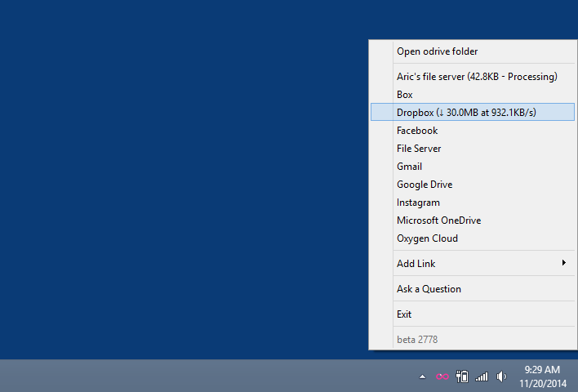578x392 pixels.
Task: Click the odrive infinity tray icon
Action: click(x=442, y=376)
